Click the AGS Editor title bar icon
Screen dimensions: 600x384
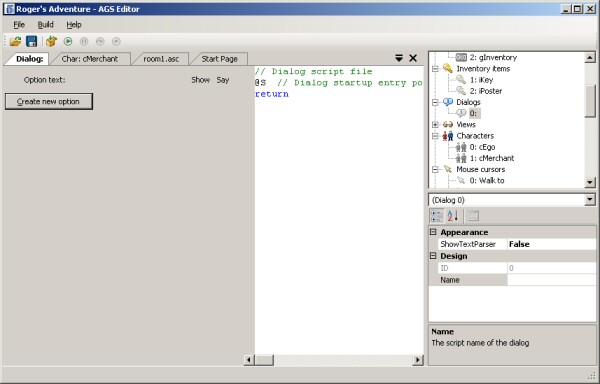10,9
